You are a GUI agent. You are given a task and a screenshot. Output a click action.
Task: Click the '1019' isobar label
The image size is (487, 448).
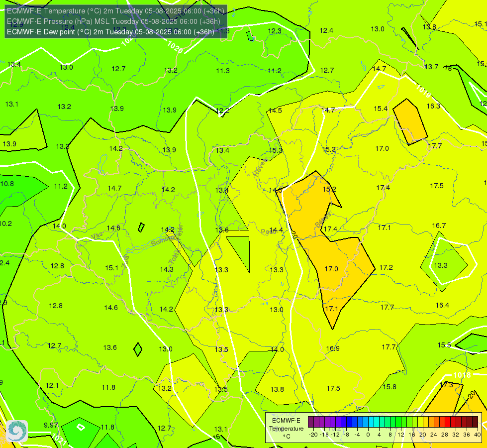pos(423,91)
